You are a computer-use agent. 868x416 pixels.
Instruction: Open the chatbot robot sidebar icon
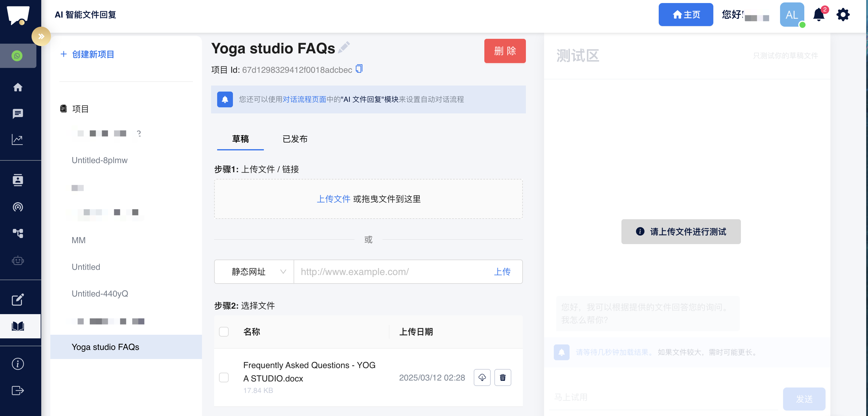[x=18, y=260]
